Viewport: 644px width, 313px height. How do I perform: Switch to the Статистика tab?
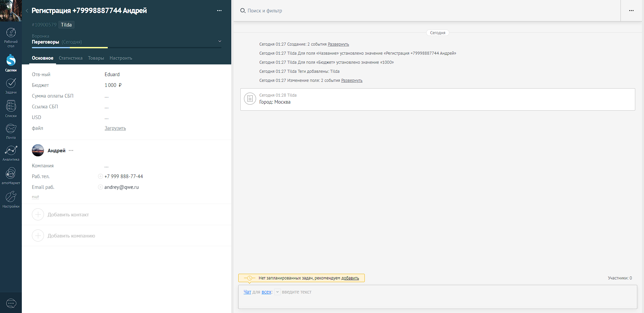[70, 58]
